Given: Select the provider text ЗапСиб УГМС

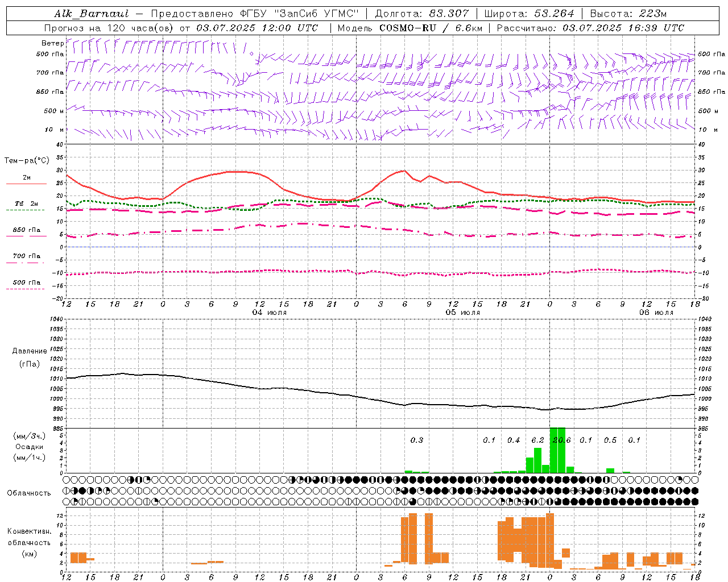Looking at the screenshot, I should pyautogui.click(x=316, y=14).
